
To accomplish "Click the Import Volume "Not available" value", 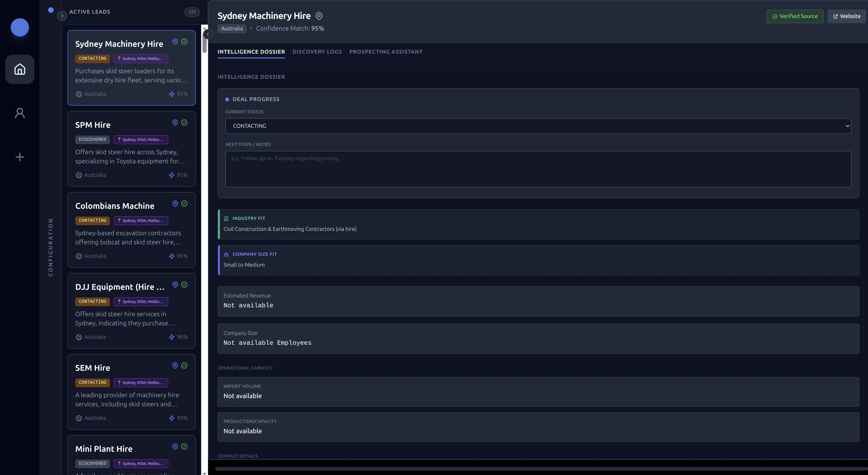I will coord(243,396).
